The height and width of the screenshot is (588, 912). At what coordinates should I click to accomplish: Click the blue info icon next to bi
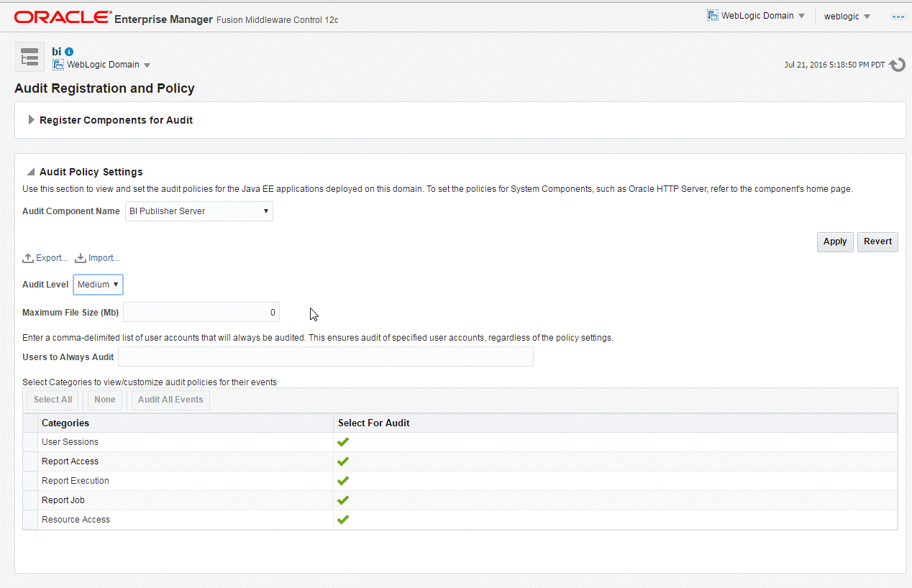[70, 52]
